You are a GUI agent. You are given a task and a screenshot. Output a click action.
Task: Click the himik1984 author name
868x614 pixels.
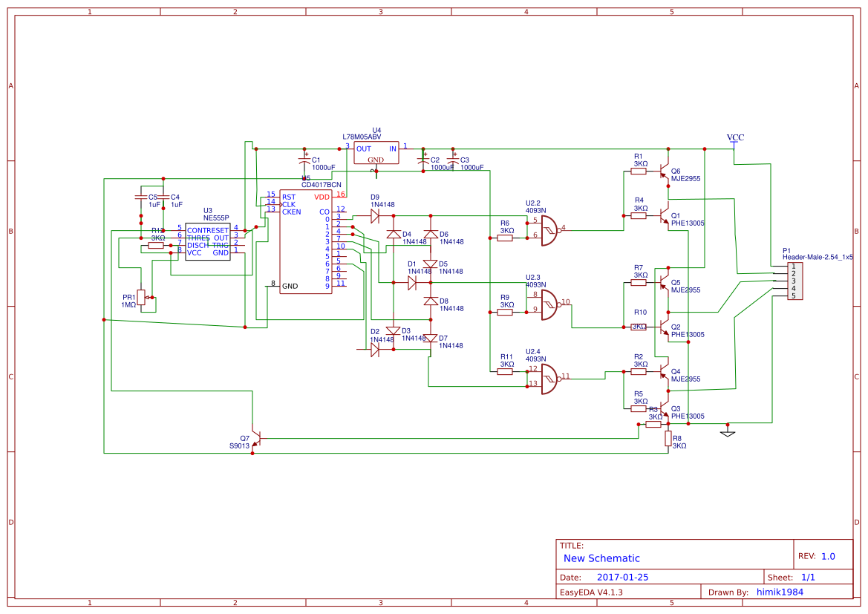click(x=780, y=592)
